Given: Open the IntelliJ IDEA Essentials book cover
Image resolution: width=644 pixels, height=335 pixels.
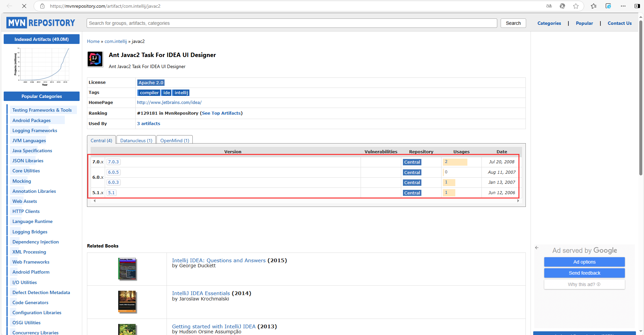Looking at the screenshot, I should click(x=127, y=302).
